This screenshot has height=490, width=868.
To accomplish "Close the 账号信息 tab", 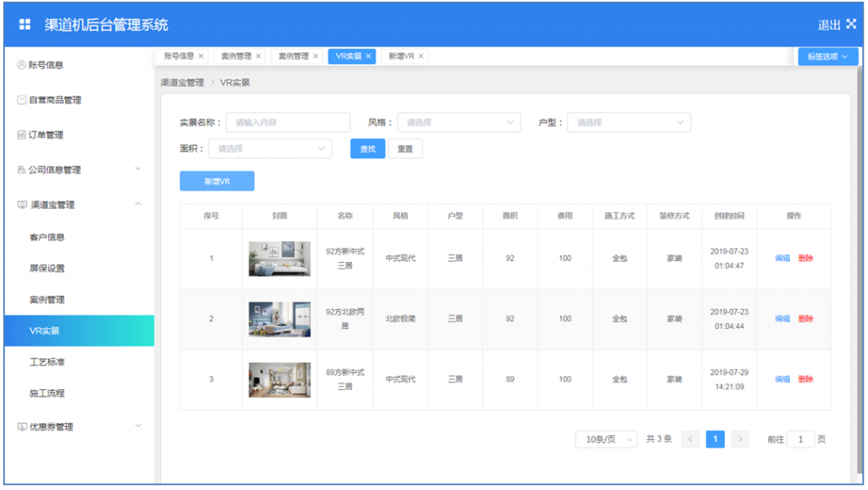I will pos(201,56).
